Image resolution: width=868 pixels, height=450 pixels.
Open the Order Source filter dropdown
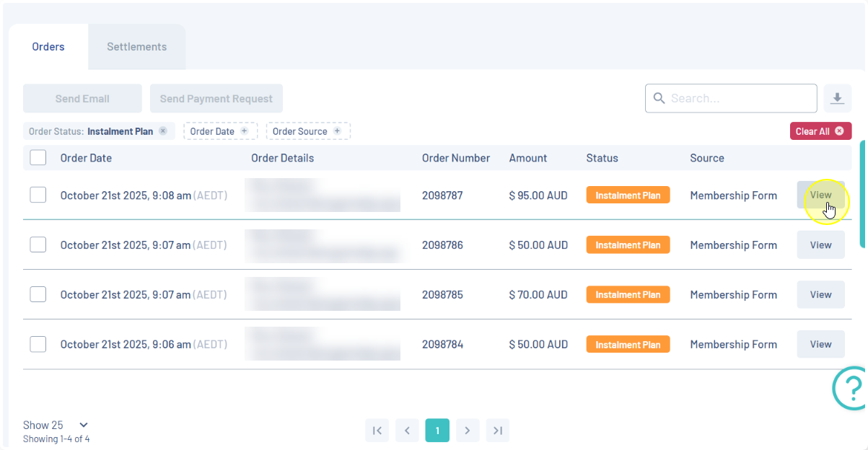pos(308,131)
